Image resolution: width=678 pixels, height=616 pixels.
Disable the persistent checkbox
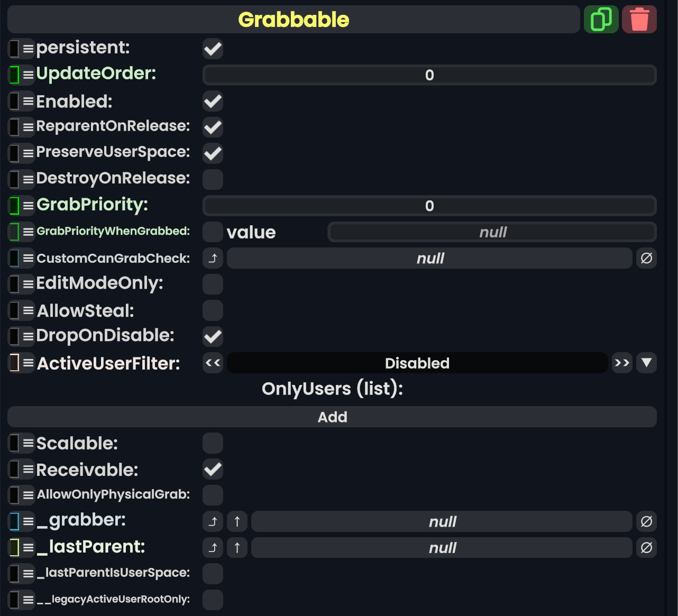(x=213, y=49)
